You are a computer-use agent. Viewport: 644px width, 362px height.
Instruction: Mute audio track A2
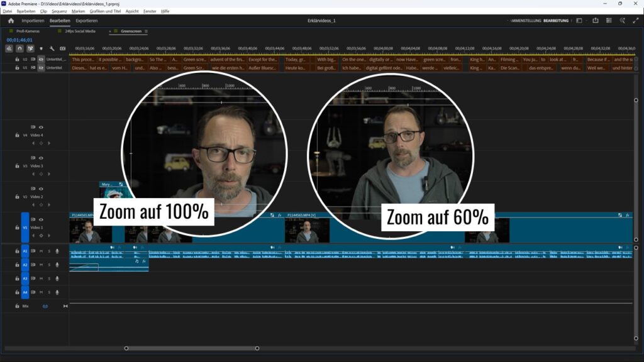pyautogui.click(x=41, y=265)
